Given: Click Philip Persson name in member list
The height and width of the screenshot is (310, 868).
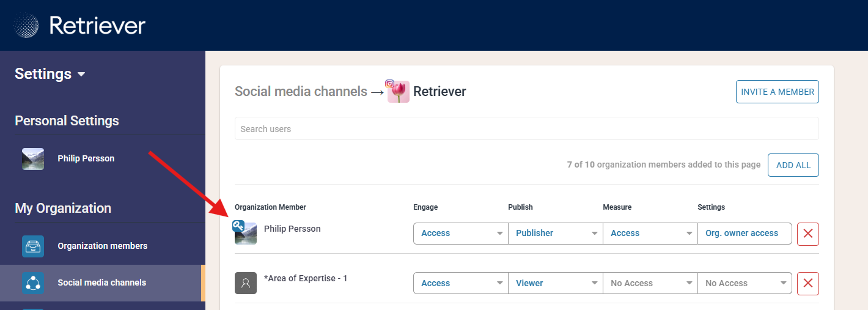Looking at the screenshot, I should [292, 229].
